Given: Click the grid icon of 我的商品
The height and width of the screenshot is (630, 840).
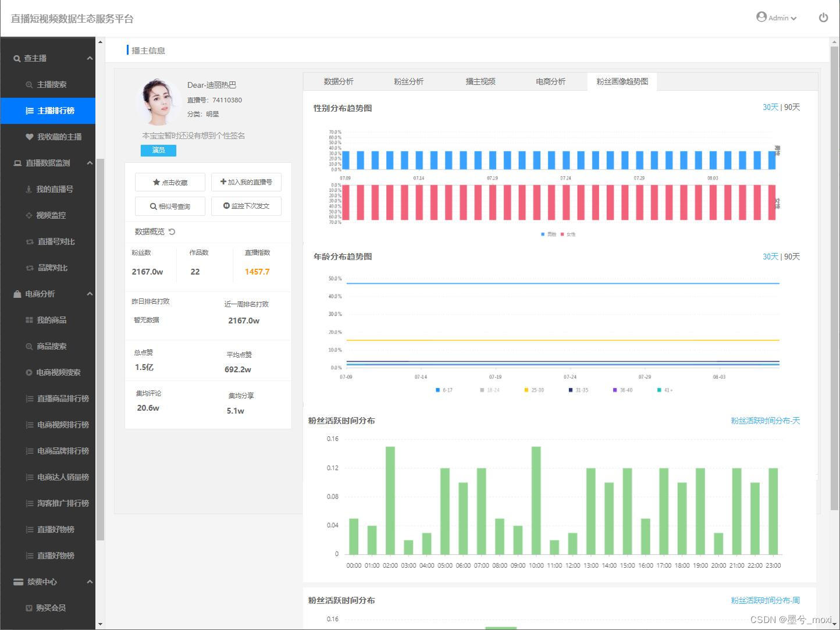Looking at the screenshot, I should [29, 320].
